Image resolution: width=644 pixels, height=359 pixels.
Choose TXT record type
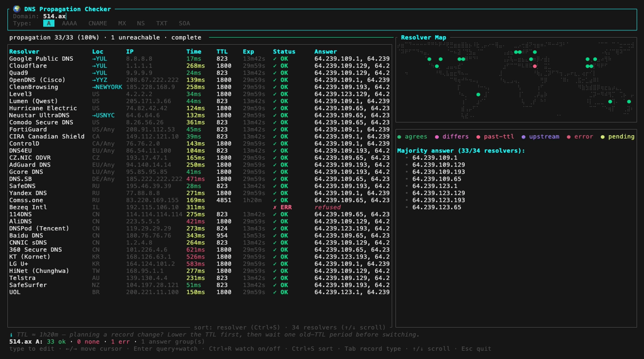tap(161, 23)
